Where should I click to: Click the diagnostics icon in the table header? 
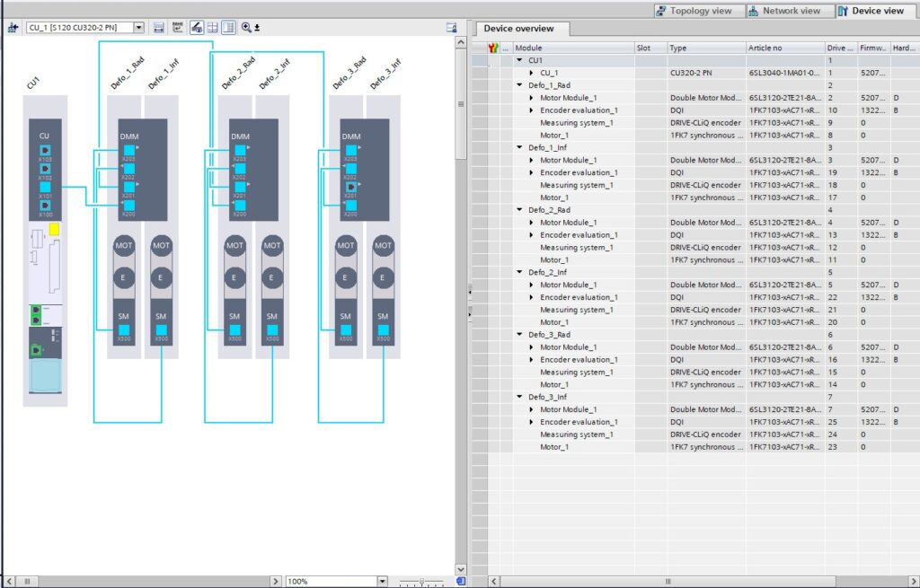(493, 48)
